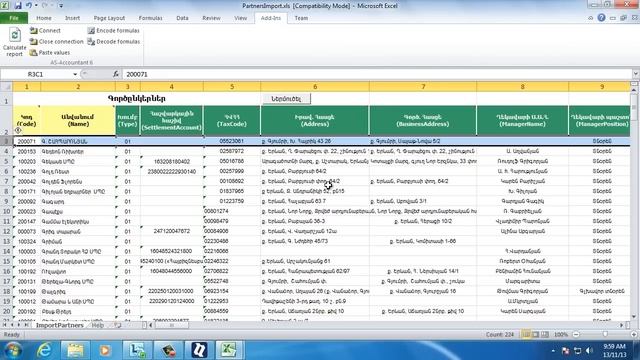Go to first sheet navigation arrow
Viewport: 640px width, 360px height.
click(4, 325)
